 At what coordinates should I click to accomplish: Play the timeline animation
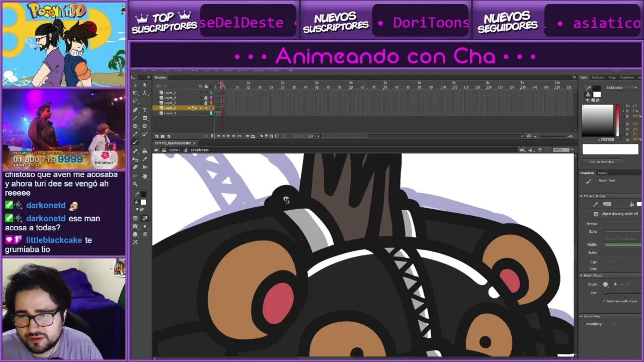click(x=228, y=136)
